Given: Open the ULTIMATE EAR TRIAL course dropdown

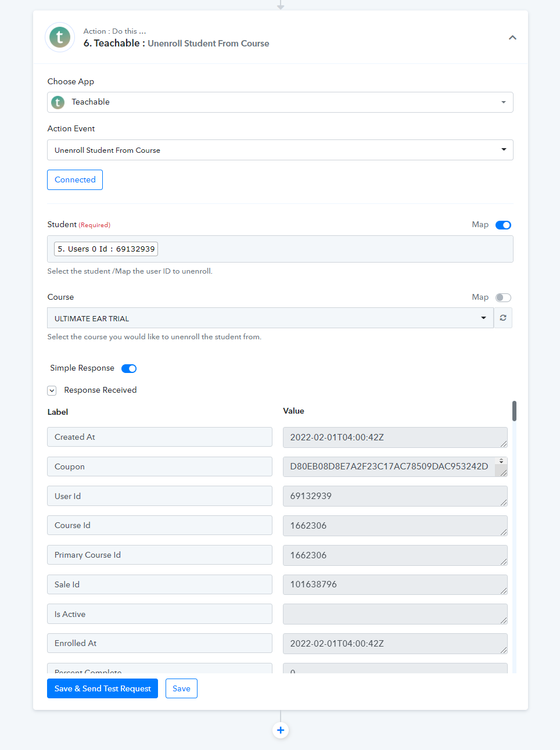Looking at the screenshot, I should (270, 318).
